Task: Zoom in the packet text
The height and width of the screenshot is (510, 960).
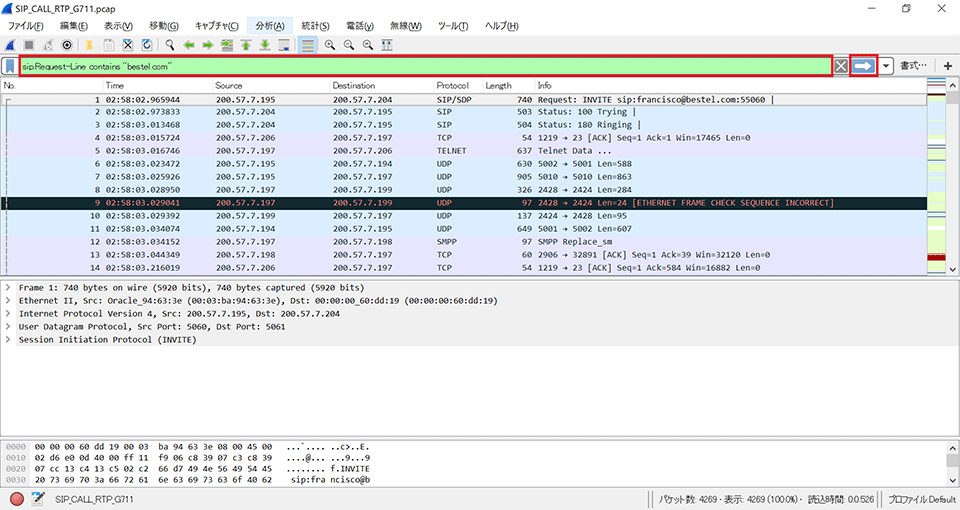Action: 330,45
